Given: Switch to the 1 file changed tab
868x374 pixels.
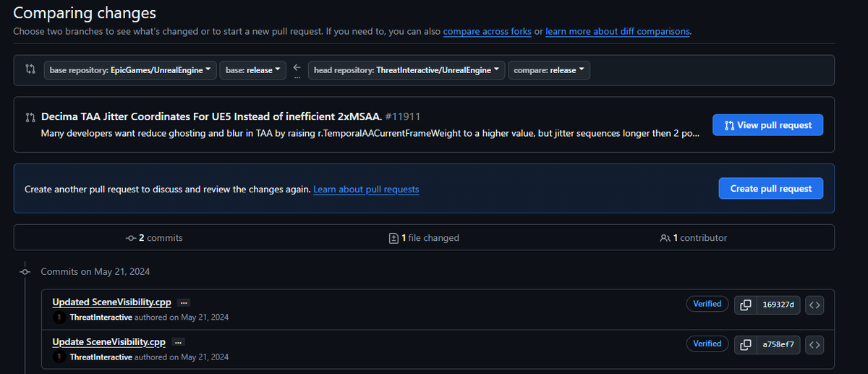Looking at the screenshot, I should point(424,237).
